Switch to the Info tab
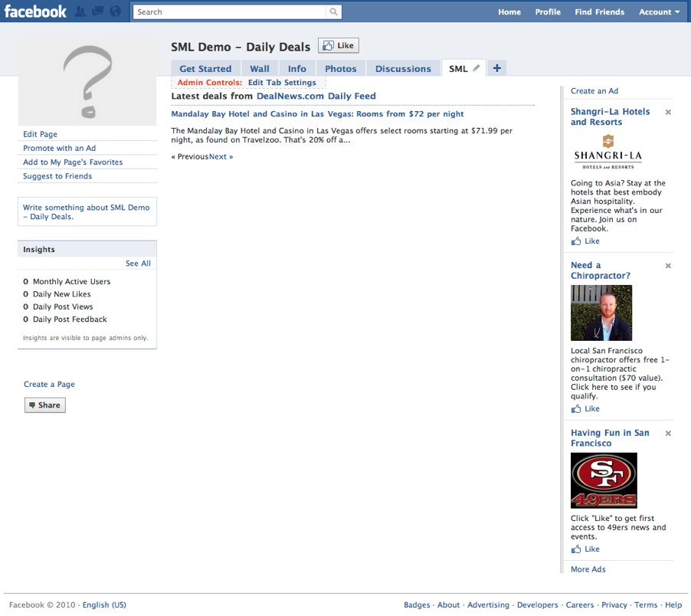 point(297,69)
